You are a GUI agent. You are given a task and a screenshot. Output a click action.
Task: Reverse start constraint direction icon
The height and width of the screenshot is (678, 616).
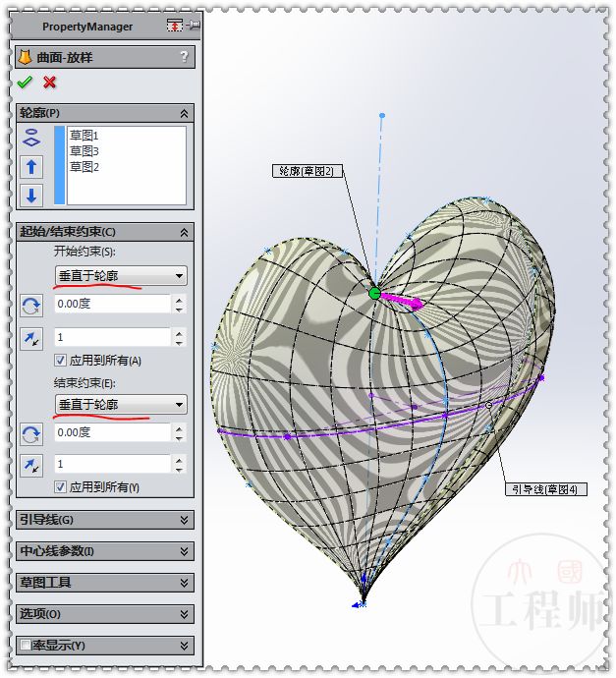(31, 306)
